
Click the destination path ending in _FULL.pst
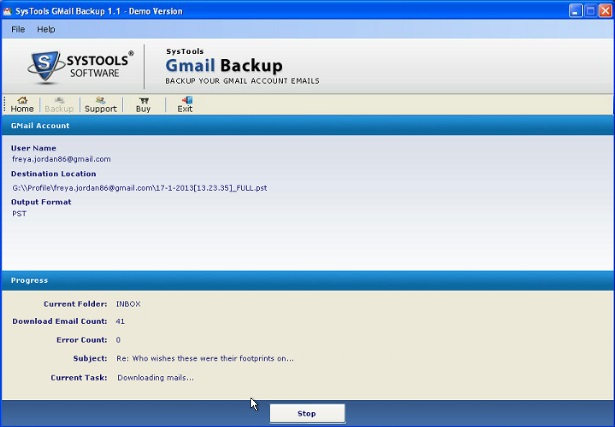140,188
